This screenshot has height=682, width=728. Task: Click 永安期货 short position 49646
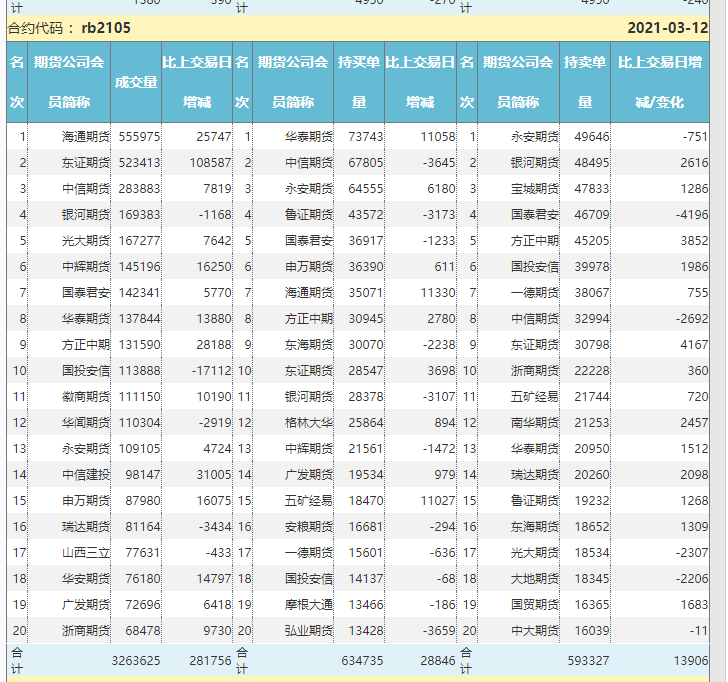[x=592, y=136]
